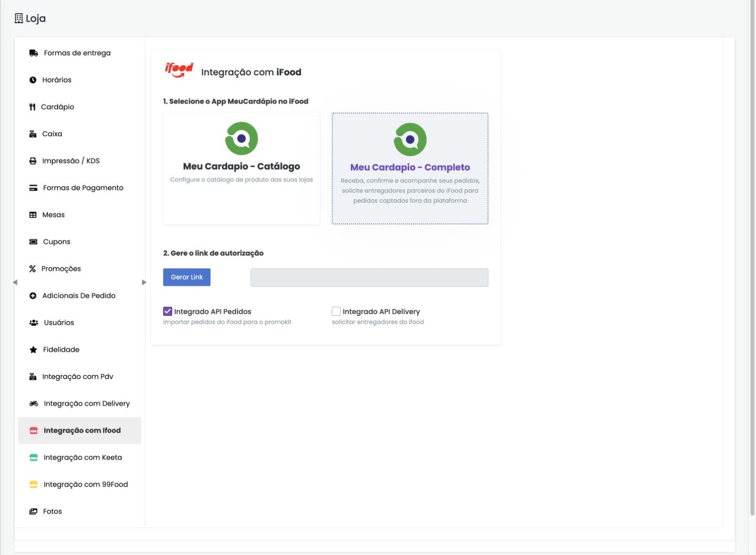Select Integração com Ifood menu entry
Screen dimensions: 756x555
80,431
